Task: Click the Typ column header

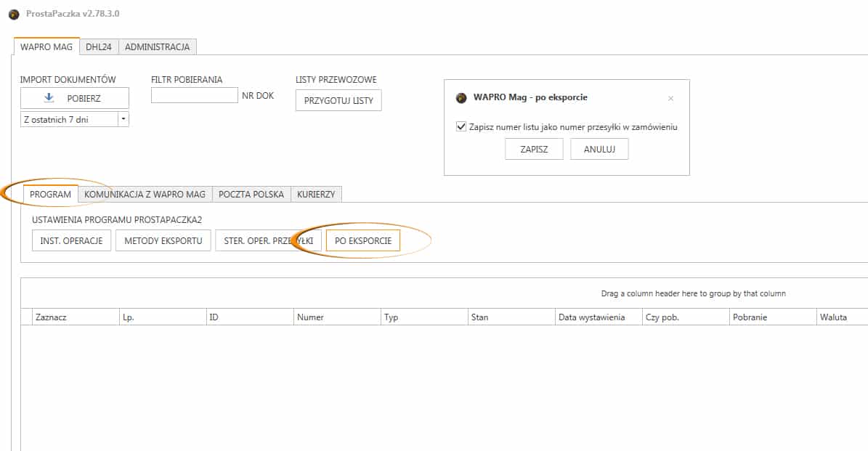Action: [x=424, y=317]
